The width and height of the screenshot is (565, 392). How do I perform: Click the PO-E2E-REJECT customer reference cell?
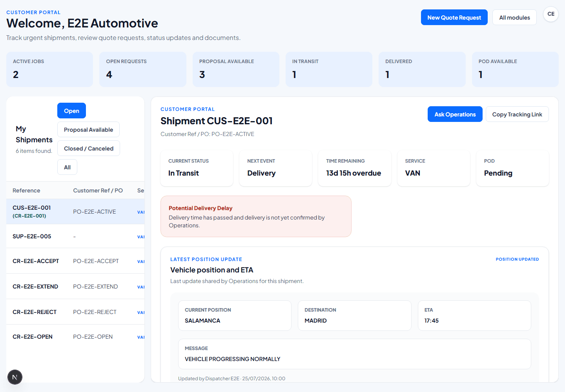click(x=95, y=312)
